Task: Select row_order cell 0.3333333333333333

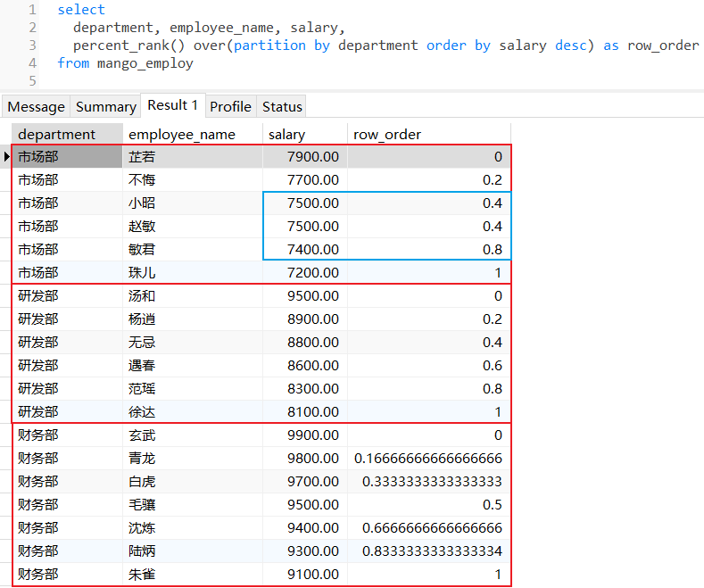Action: (x=429, y=482)
